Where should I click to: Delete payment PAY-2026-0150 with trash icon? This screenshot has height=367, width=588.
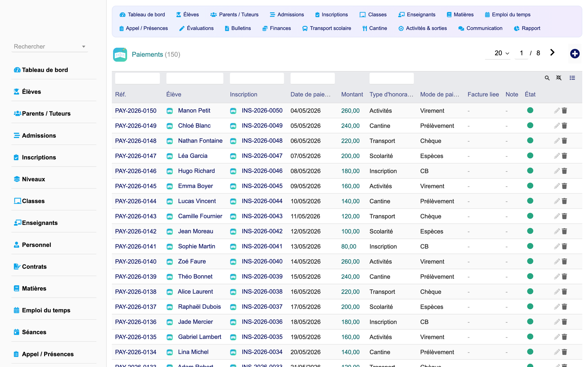564,110
